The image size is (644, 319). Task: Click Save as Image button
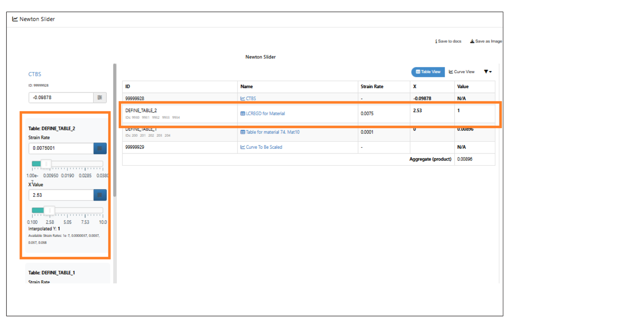pos(486,41)
